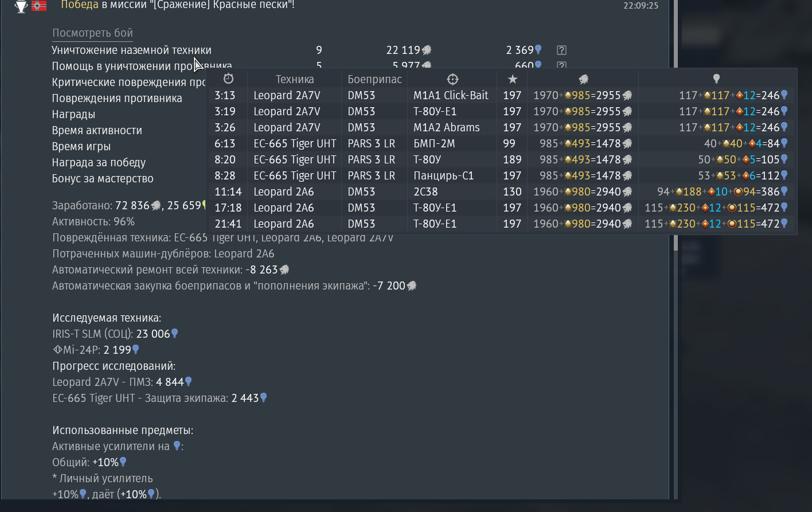Image resolution: width=812 pixels, height=512 pixels.
Task: Select the 'Награды' row
Action: click(x=73, y=115)
